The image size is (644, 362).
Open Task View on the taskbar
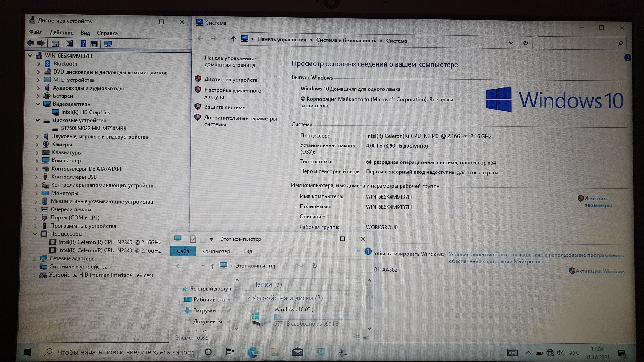coord(230,352)
